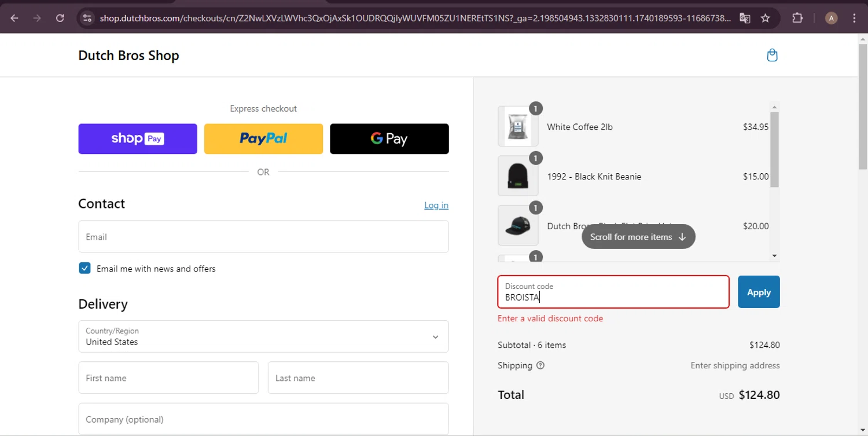Click the 'White Coffee 2lb' name
868x436 pixels.
click(580, 127)
